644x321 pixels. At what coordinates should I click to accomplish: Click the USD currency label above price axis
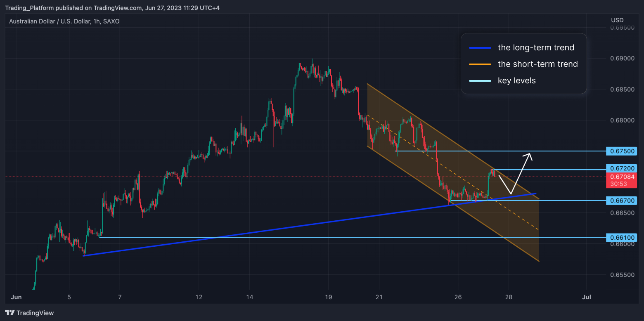coord(617,20)
